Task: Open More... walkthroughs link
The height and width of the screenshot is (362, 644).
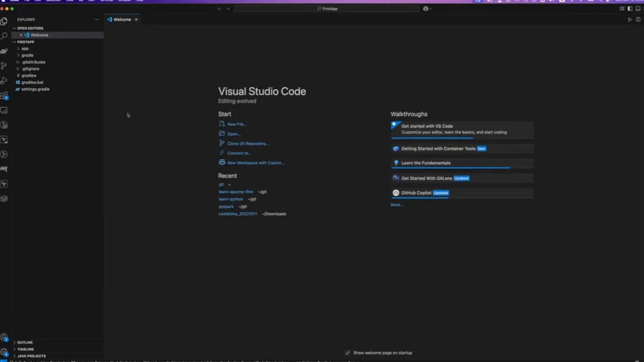Action: point(397,205)
